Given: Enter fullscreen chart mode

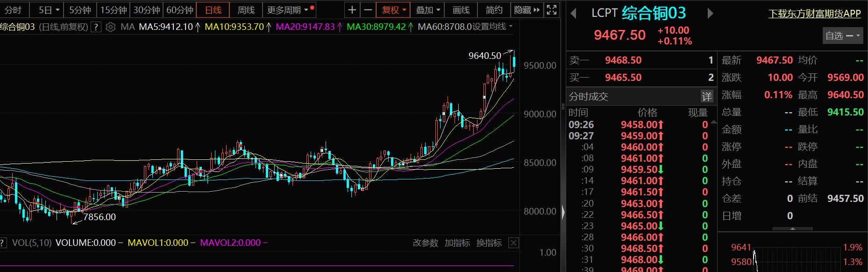Looking at the screenshot, I should (552, 10).
